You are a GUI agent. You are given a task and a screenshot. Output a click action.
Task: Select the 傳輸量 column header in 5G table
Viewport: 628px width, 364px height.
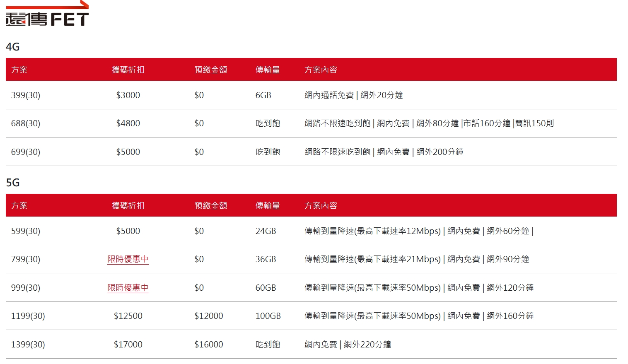268,205
